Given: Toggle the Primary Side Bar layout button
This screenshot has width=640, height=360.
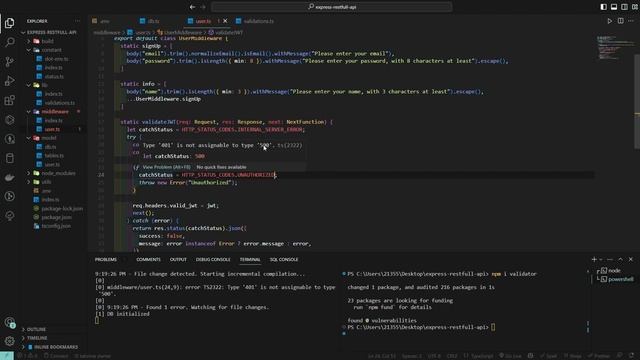Looking at the screenshot, I should 603,7.
